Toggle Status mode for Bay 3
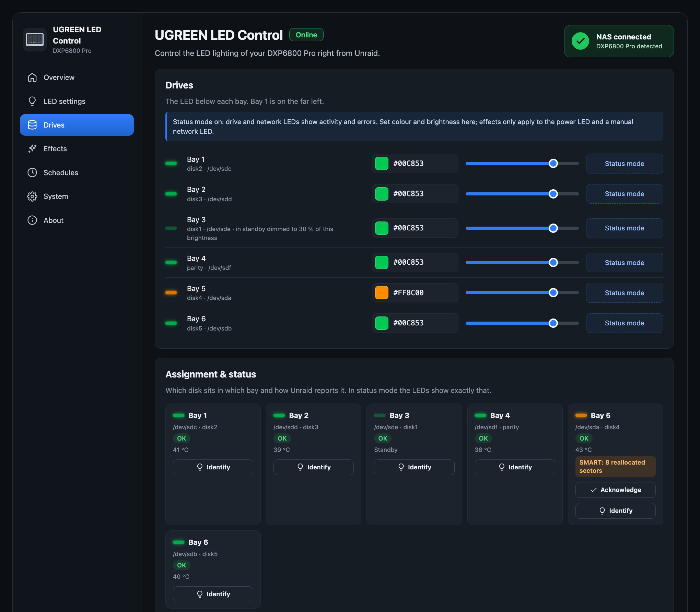 (x=625, y=228)
